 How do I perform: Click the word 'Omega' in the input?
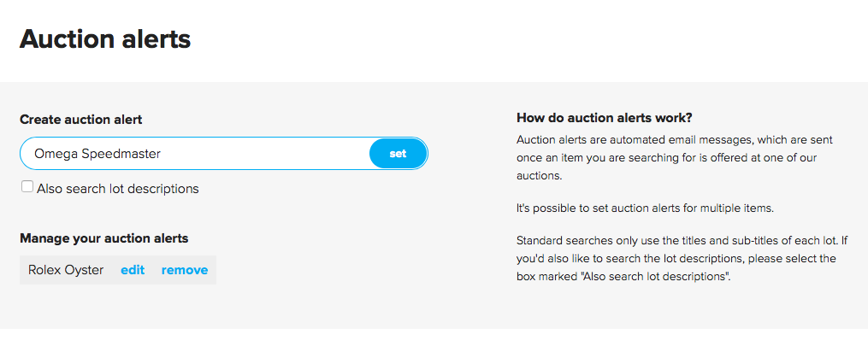click(x=53, y=154)
